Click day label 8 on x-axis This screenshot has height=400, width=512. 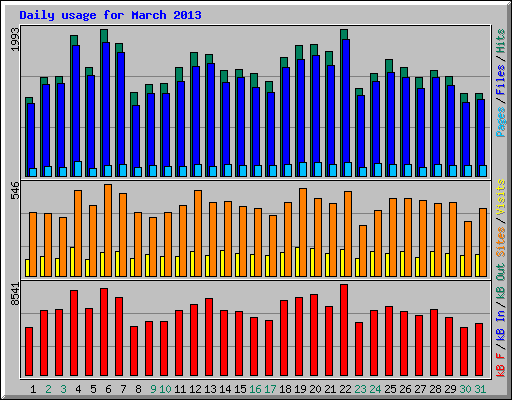click(x=138, y=389)
